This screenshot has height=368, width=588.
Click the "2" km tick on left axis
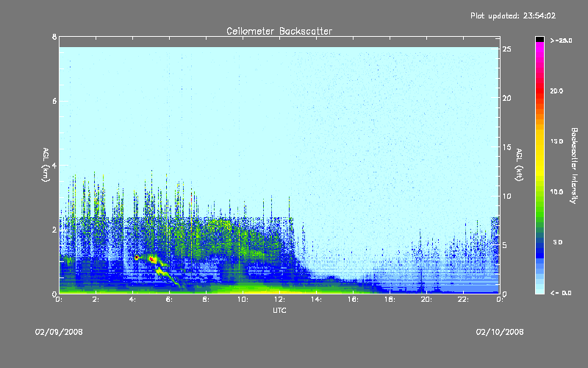(54, 230)
